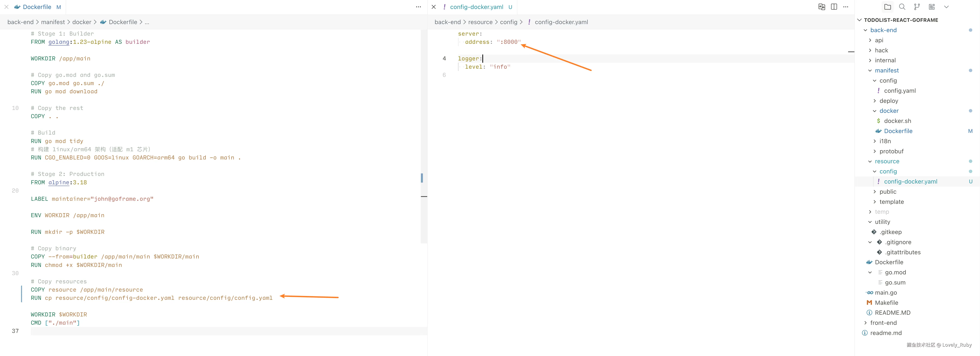The width and height of the screenshot is (980, 356).
Task: Show additional sidebar views chevron
Action: coord(947,7)
